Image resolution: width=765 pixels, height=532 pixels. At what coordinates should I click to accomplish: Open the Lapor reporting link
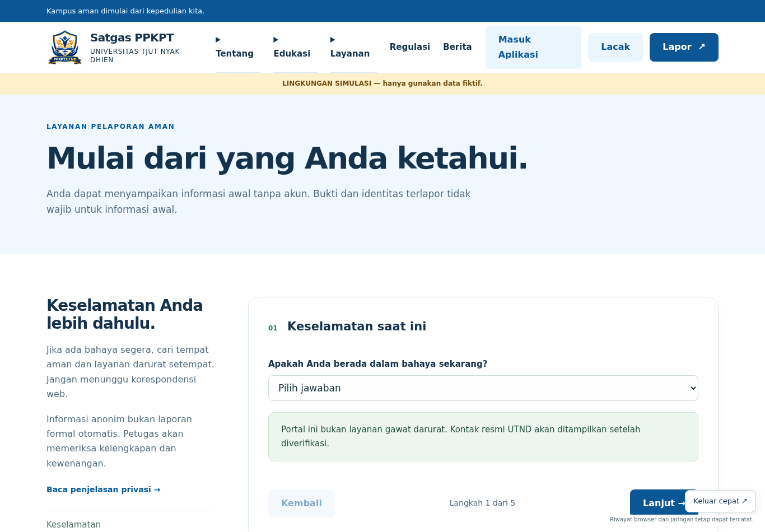[684, 47]
